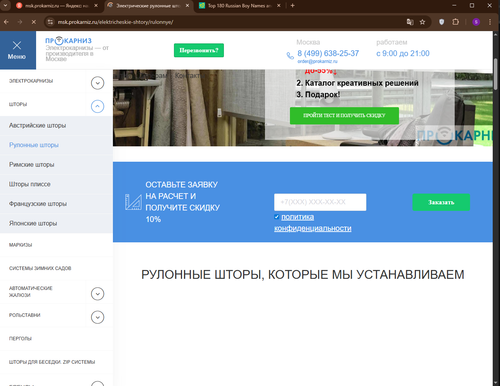Expand the Электрокарнизы submenu chevron
The image size is (500, 386).
point(97,83)
